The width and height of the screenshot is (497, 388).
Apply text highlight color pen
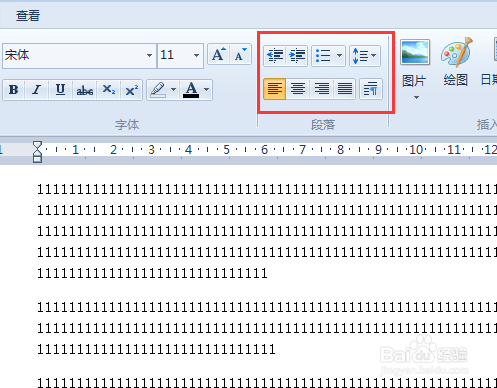[x=158, y=90]
